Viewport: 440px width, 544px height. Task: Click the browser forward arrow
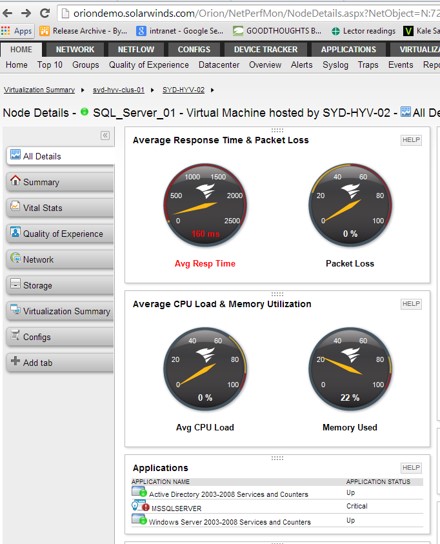[x=26, y=14]
